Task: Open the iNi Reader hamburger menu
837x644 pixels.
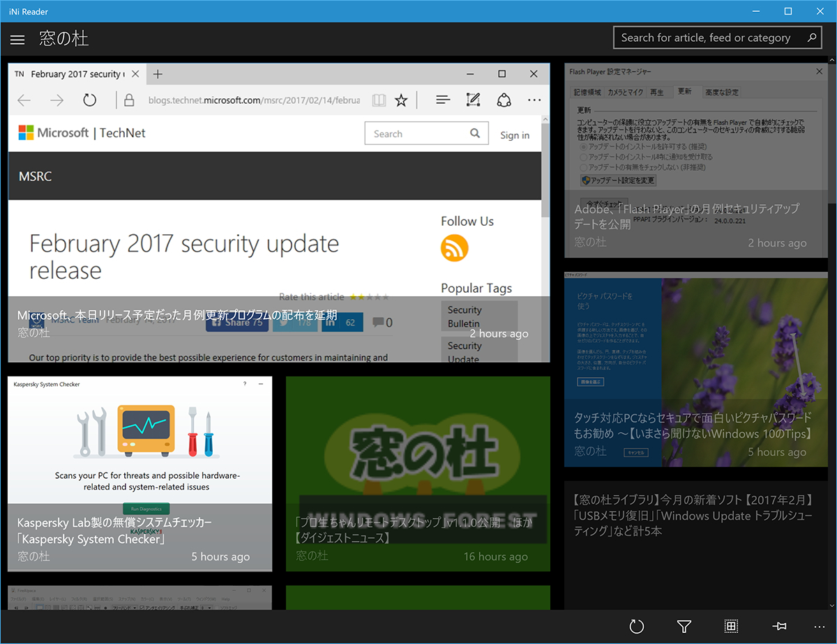Action: coord(17,39)
